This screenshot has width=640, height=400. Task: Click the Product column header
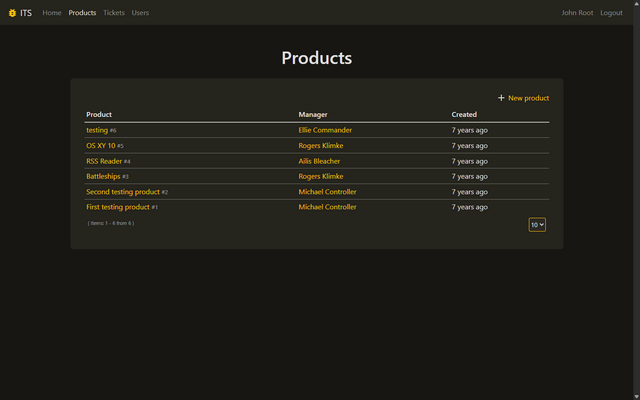click(99, 115)
